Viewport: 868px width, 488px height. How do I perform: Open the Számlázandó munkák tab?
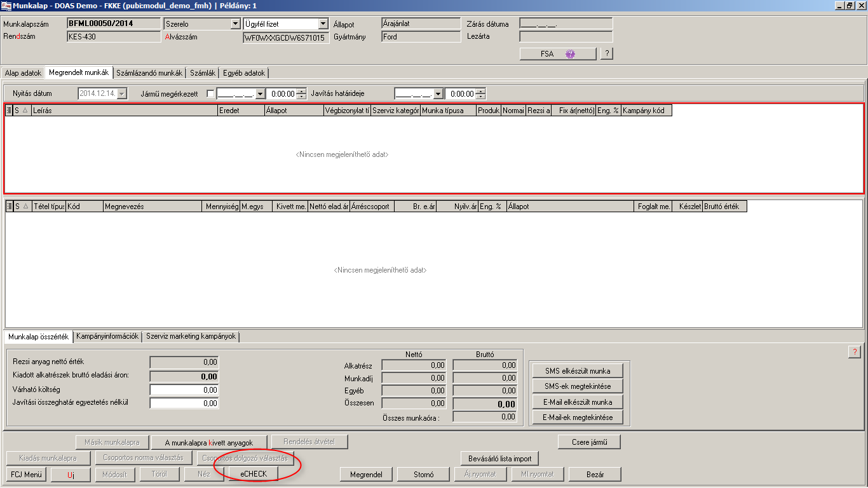coord(149,73)
